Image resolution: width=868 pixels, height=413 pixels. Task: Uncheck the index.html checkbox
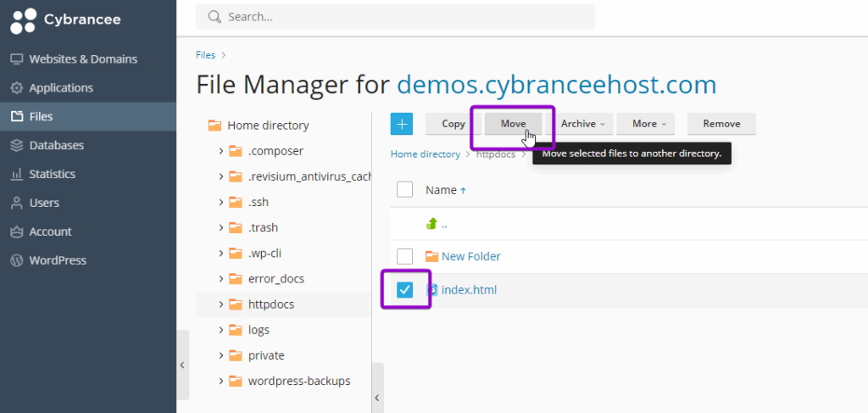[404, 289]
